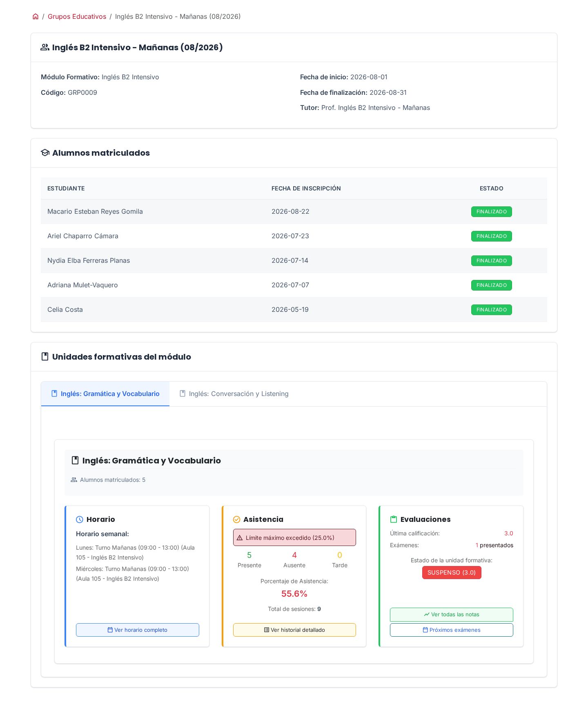Click Ver horario completo button

point(138,630)
